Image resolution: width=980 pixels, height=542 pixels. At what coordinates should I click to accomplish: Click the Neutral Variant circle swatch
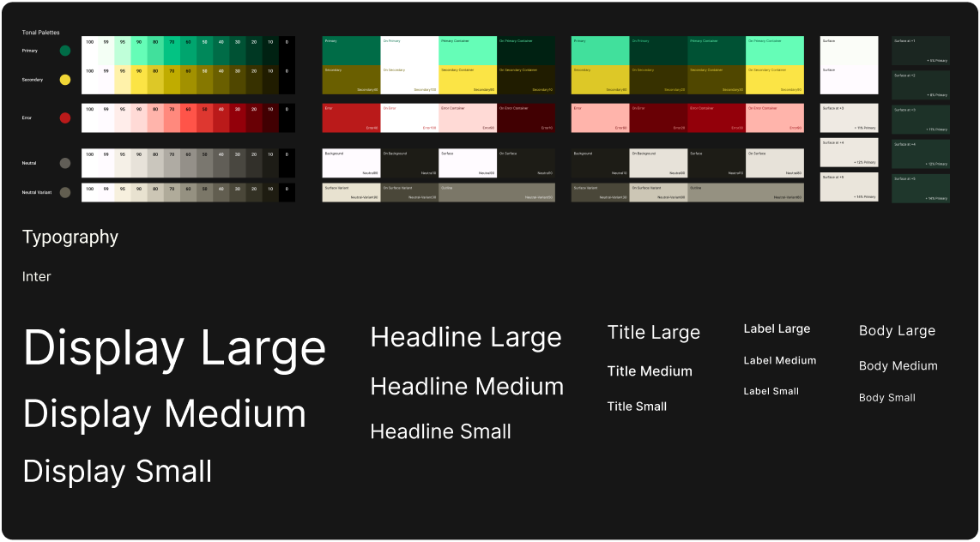point(65,193)
